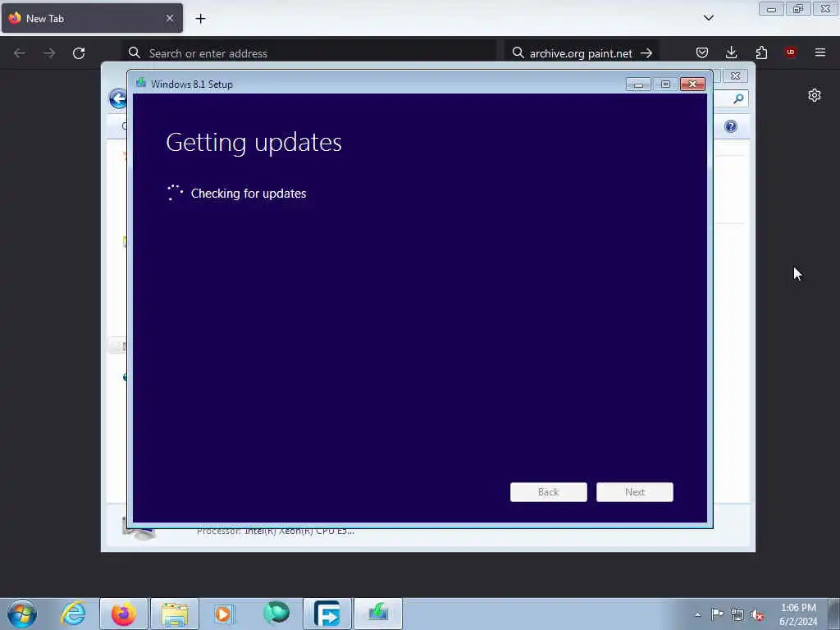Click the Next button in Windows 8.1 Setup
Screen dimensions: 840x630
coord(634,492)
